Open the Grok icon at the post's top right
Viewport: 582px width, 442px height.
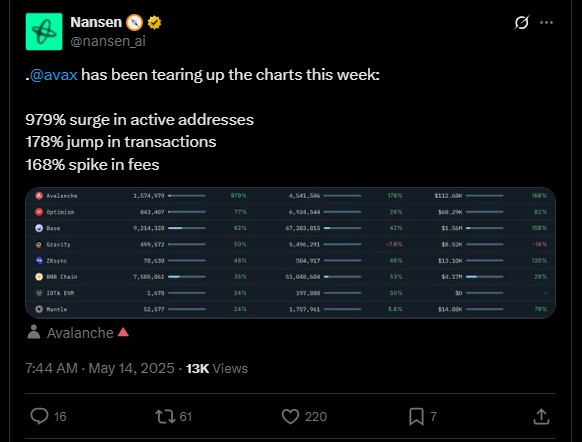[x=521, y=23]
